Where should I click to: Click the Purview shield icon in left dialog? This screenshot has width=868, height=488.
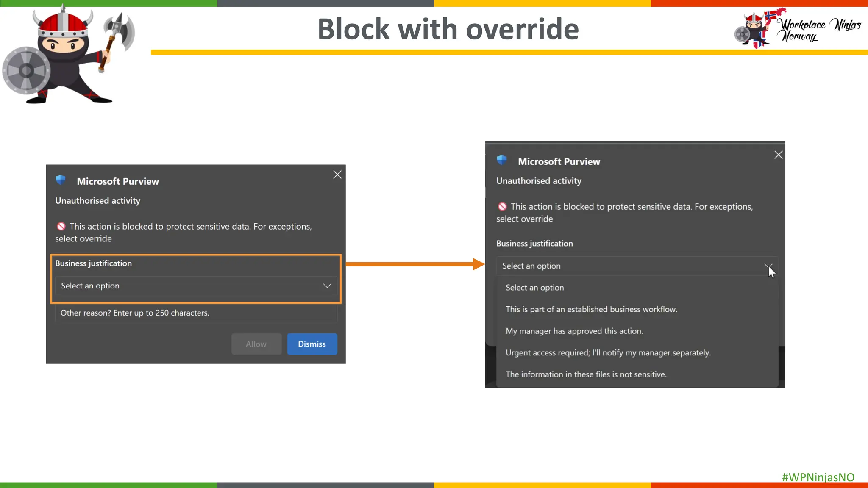pos(61,180)
